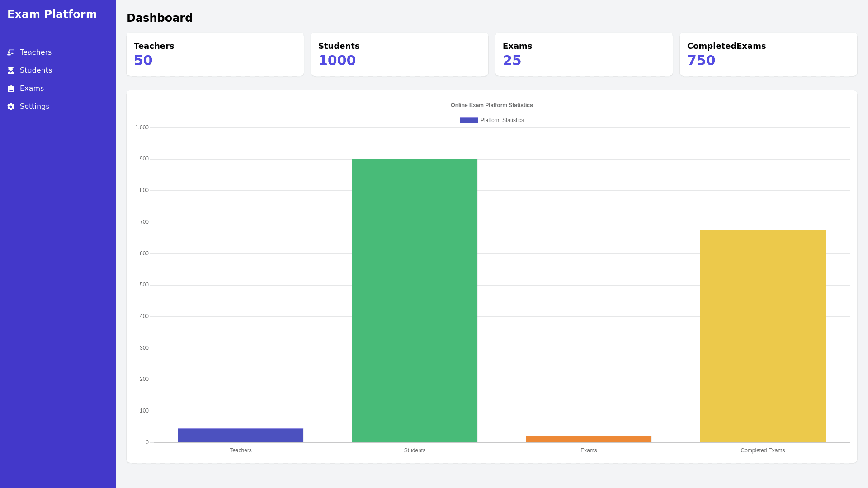Click the Online Exam Platform Statistics title
The height and width of the screenshot is (488, 868).
[x=491, y=105]
